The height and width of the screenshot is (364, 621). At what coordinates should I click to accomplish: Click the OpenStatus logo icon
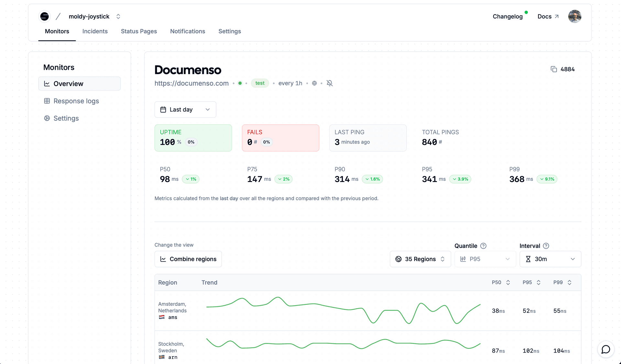45,16
